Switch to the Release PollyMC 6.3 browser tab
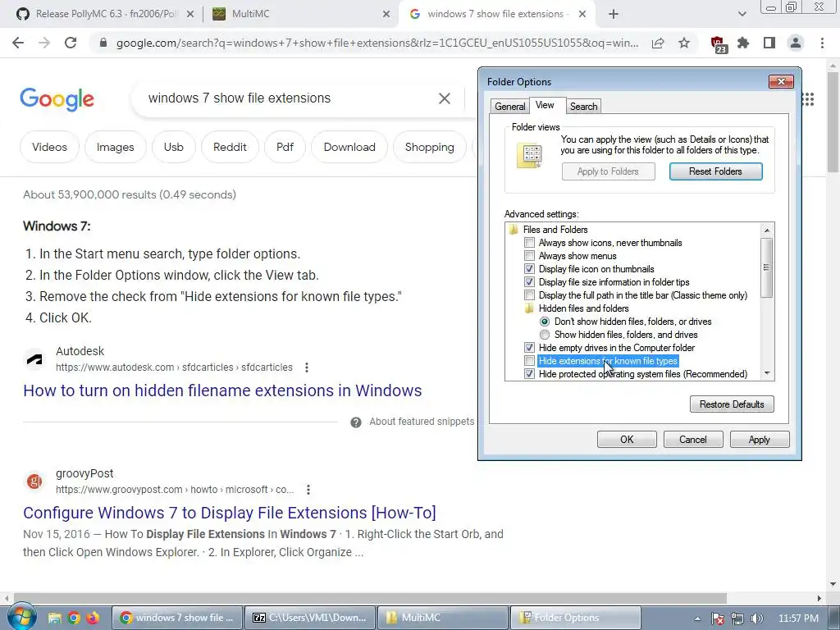 107,14
